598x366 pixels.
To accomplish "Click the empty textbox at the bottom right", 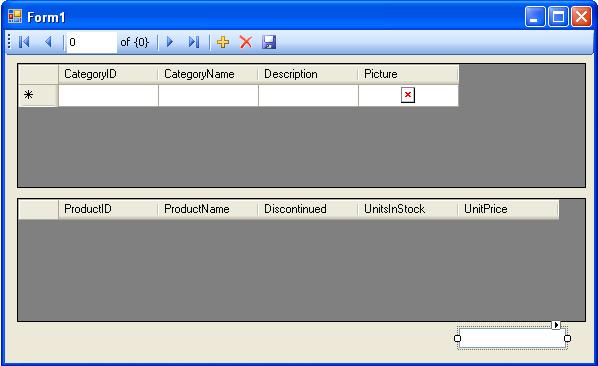I will point(512,338).
